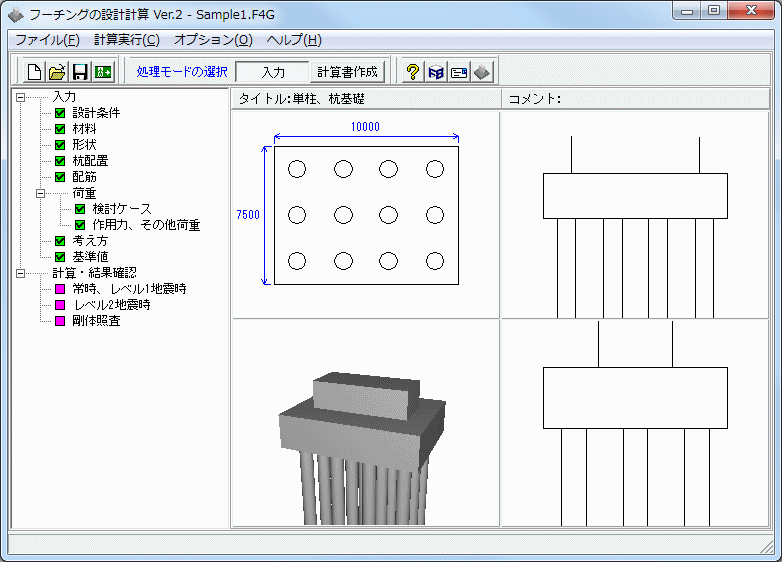Collapse the 計算・結果確認 tree node
The image size is (782, 562).
20,273
